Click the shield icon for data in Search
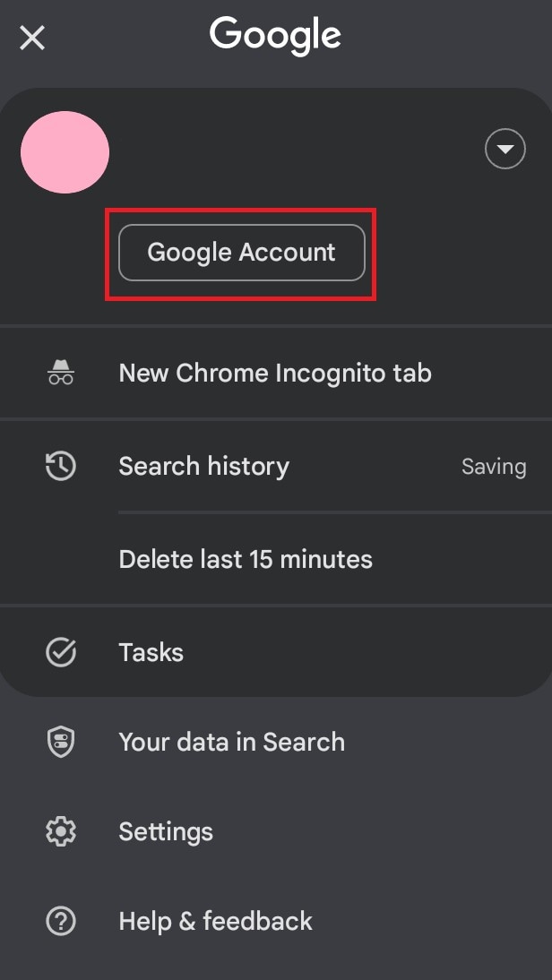The image size is (552, 980). tap(61, 742)
